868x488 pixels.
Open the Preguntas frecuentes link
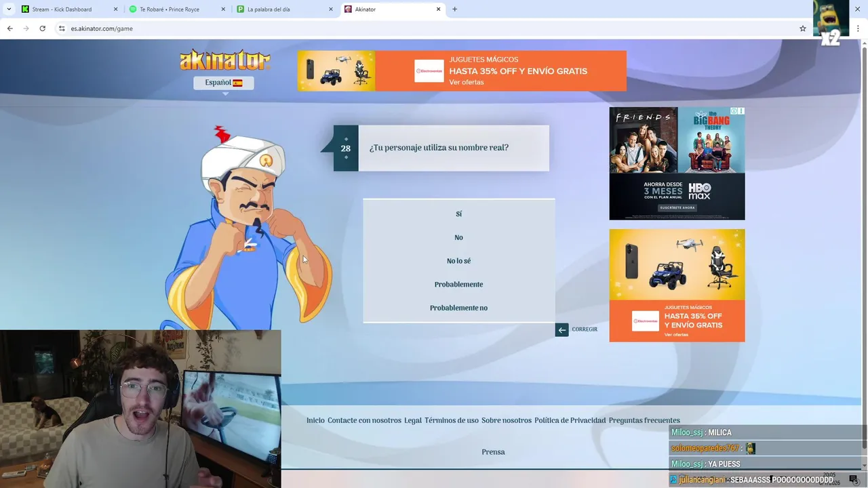pos(644,420)
